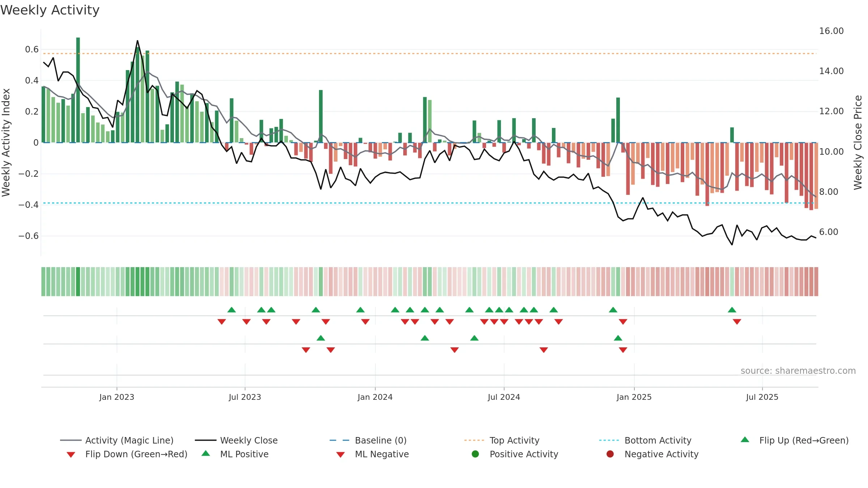
Task: Toggle the ML Negative legend entry
Action: tap(373, 454)
